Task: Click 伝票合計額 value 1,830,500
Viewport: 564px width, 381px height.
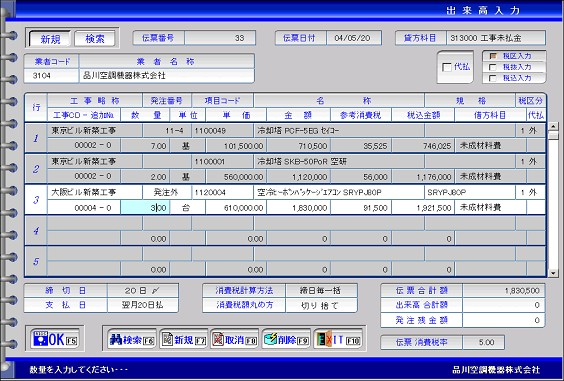Action: click(504, 290)
